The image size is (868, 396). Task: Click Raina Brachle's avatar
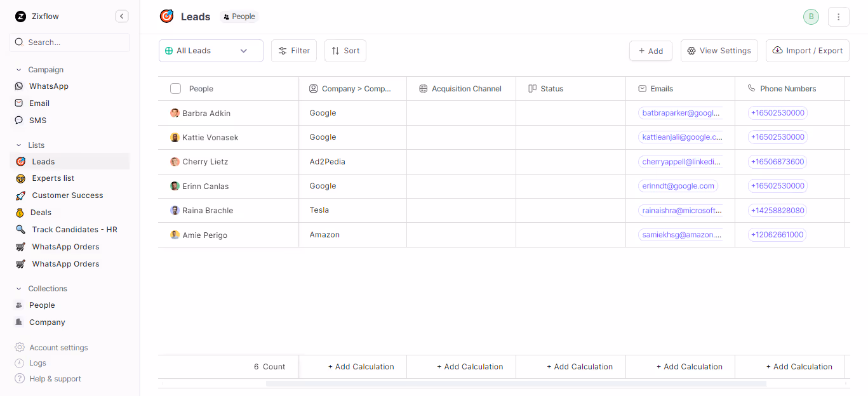point(175,210)
